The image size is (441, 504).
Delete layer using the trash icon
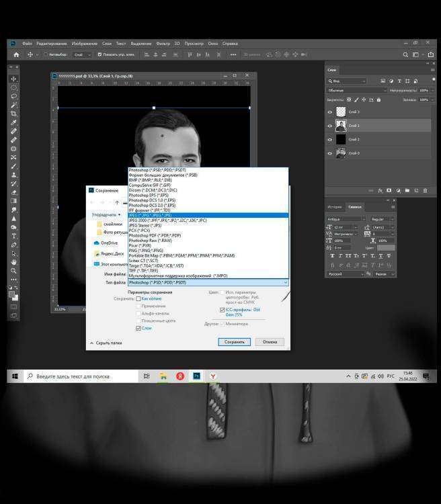[x=425, y=190]
